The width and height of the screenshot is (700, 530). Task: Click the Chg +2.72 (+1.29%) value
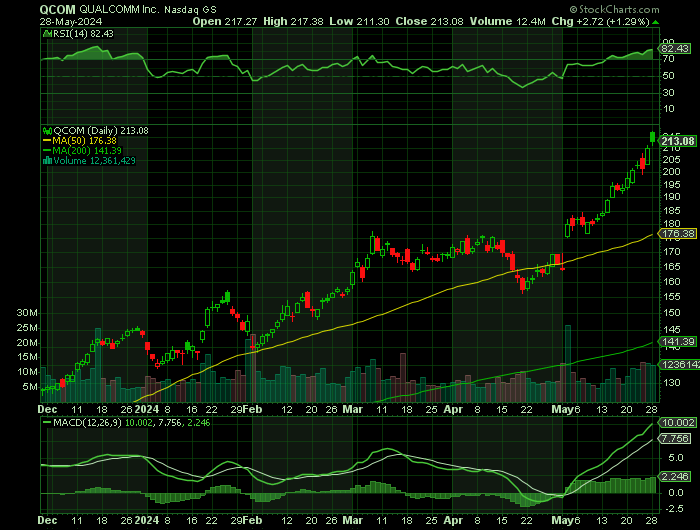(600, 21)
